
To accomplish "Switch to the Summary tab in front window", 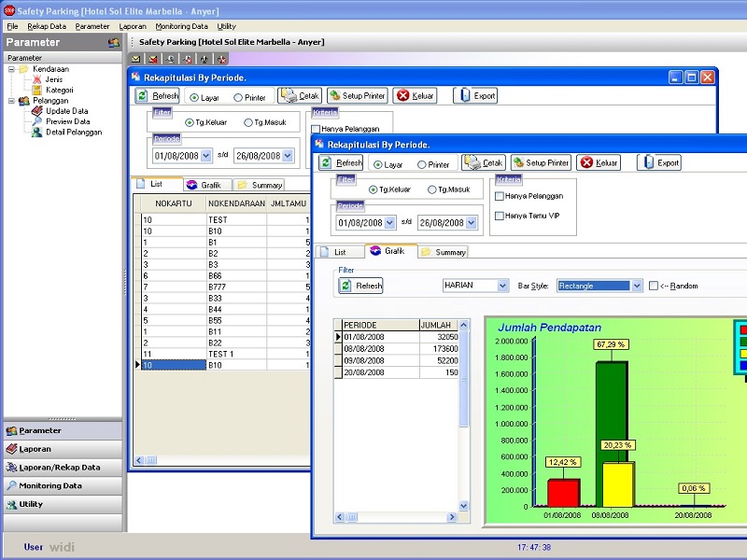I will (x=443, y=252).
